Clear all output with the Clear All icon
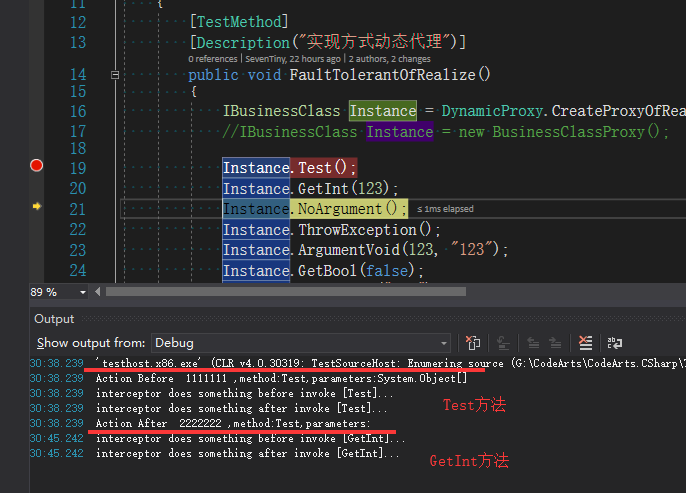The image size is (686, 493). pos(585,343)
